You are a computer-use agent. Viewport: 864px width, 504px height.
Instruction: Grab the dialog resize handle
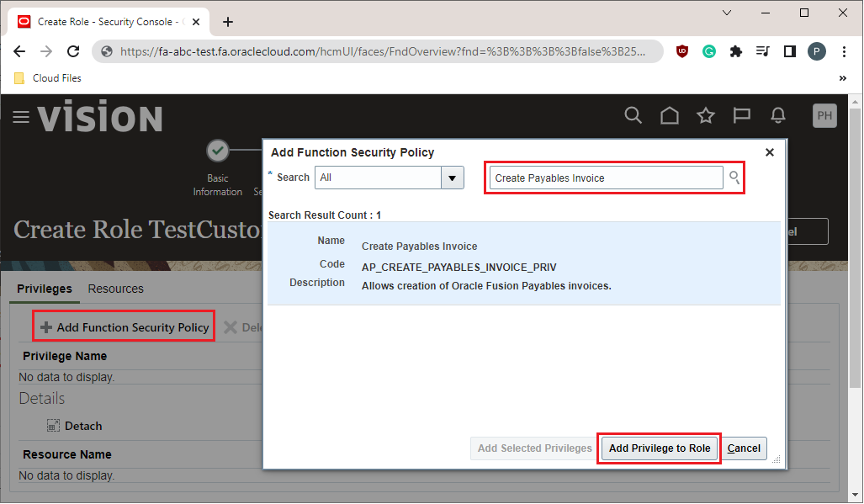pyautogui.click(x=777, y=459)
